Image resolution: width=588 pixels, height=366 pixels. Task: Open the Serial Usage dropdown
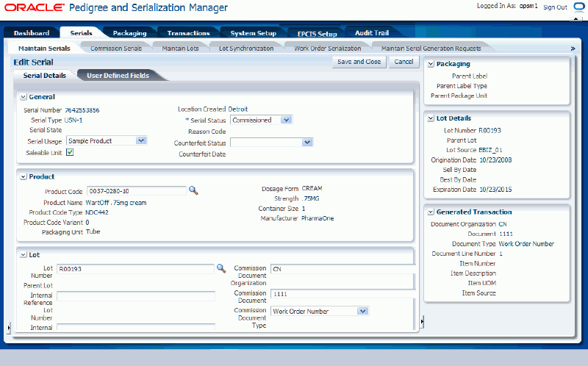tap(141, 140)
